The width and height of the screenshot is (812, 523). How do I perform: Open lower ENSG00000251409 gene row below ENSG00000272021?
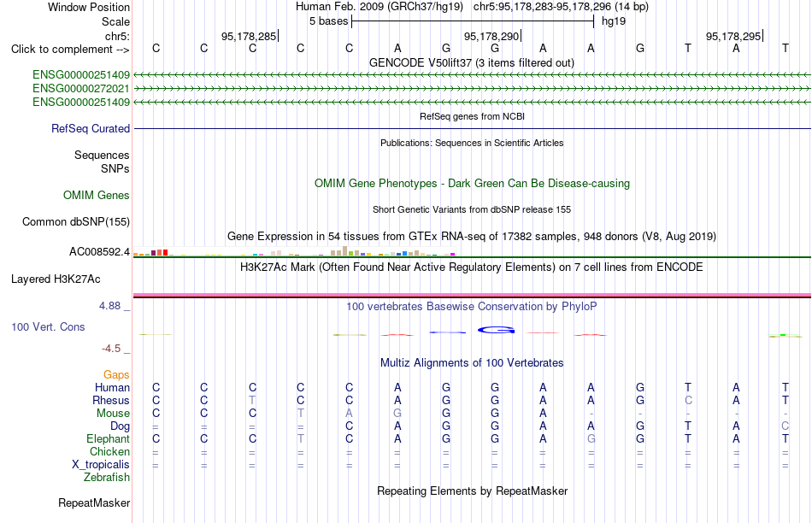coord(81,102)
